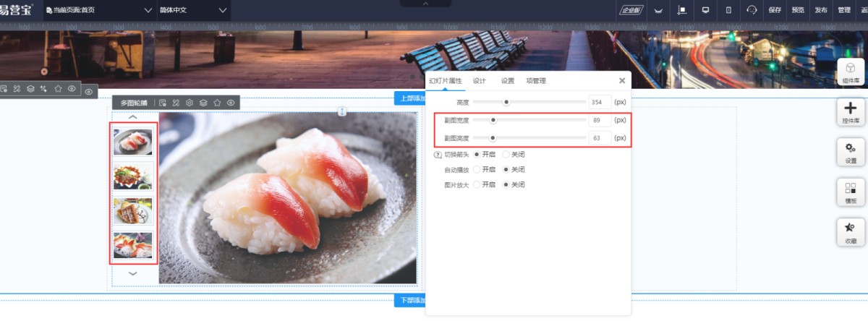868x321 pixels.
Task: Select the second food thumbnail
Action: pos(133,176)
